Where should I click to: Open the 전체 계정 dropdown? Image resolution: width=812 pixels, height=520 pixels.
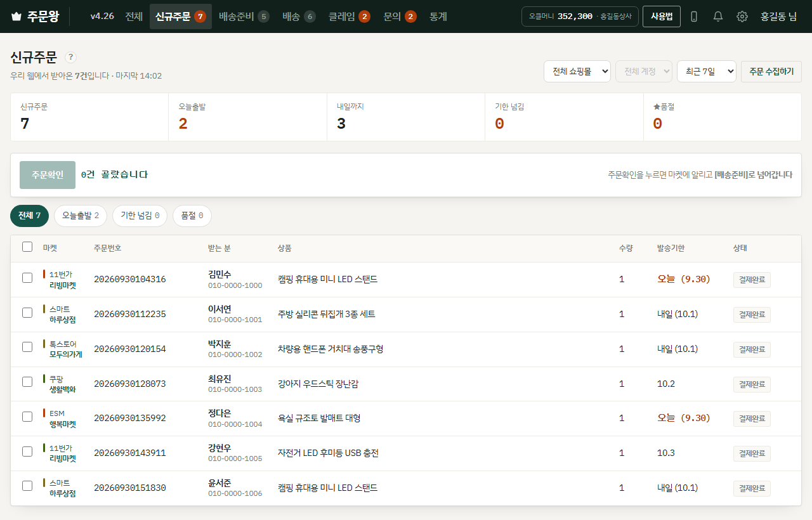[644, 72]
